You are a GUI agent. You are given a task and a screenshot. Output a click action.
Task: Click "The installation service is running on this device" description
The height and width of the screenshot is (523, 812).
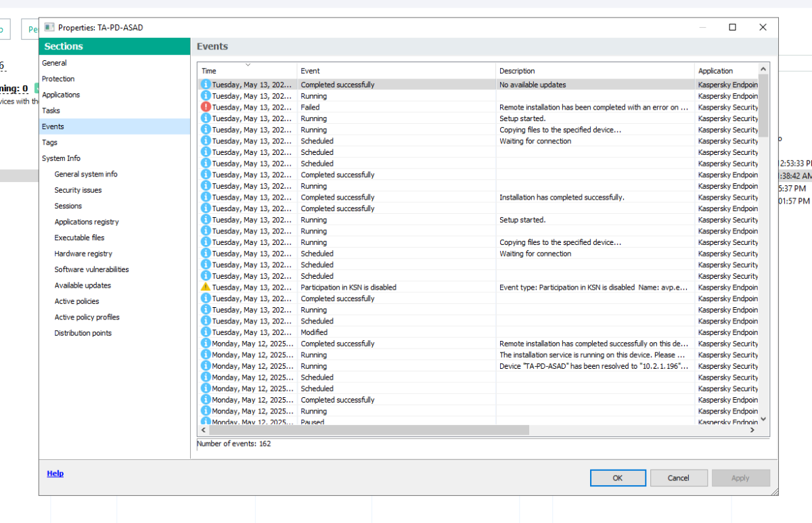point(591,355)
